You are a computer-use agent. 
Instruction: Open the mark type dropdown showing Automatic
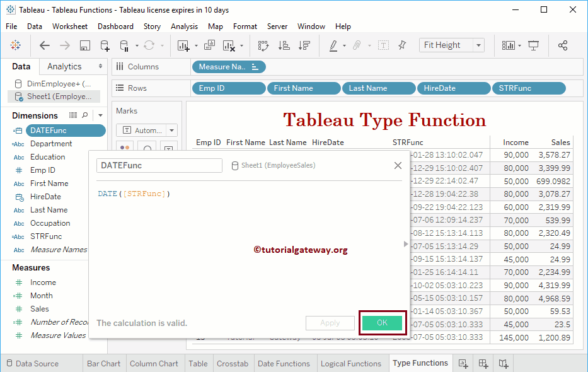click(x=146, y=131)
